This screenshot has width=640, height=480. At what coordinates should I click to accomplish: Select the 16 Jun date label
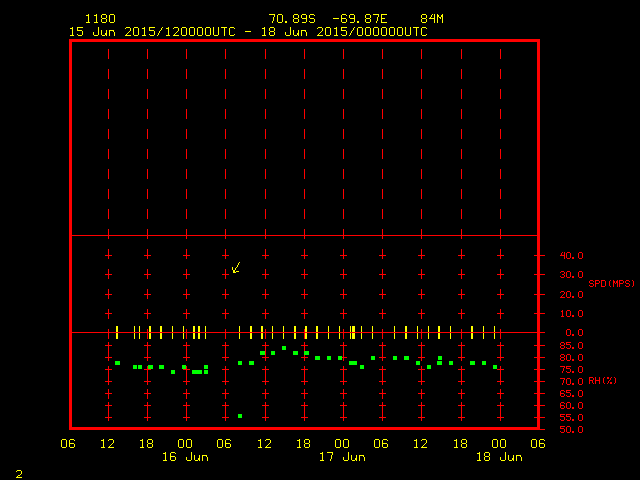(x=185, y=457)
